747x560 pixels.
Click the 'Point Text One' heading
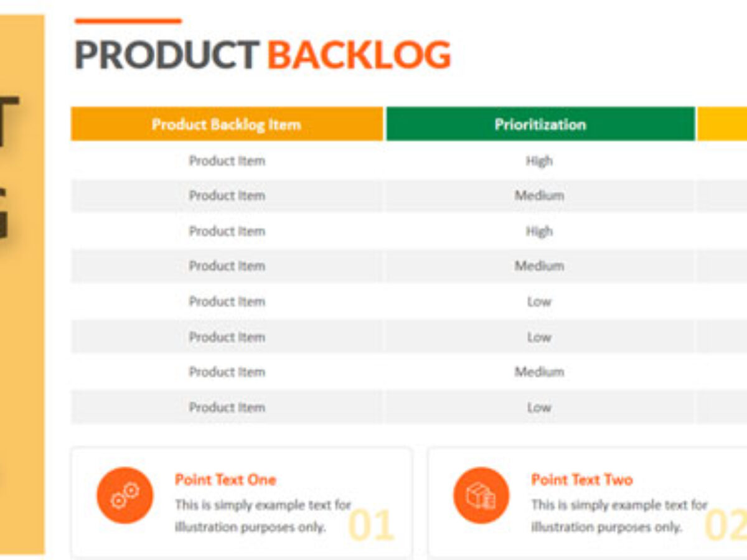coord(225,480)
